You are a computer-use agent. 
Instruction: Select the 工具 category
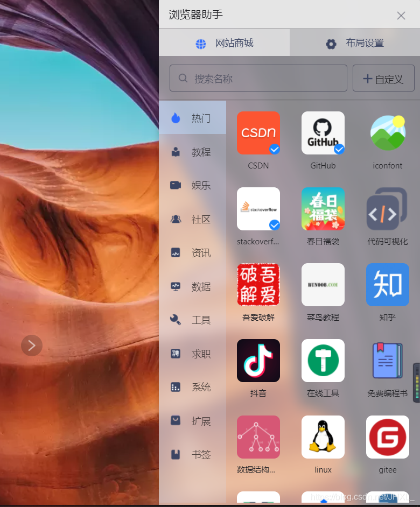pyautogui.click(x=193, y=320)
